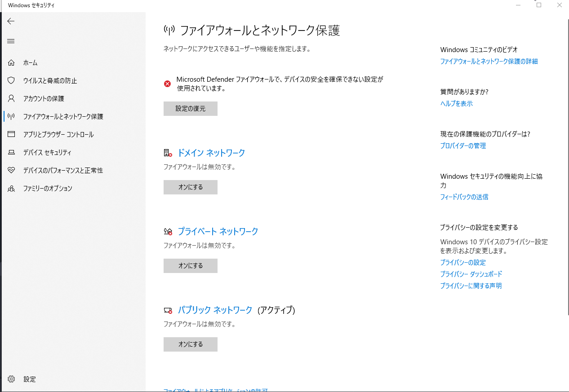Click the family options people icon
Image resolution: width=569 pixels, height=392 pixels.
(12, 189)
